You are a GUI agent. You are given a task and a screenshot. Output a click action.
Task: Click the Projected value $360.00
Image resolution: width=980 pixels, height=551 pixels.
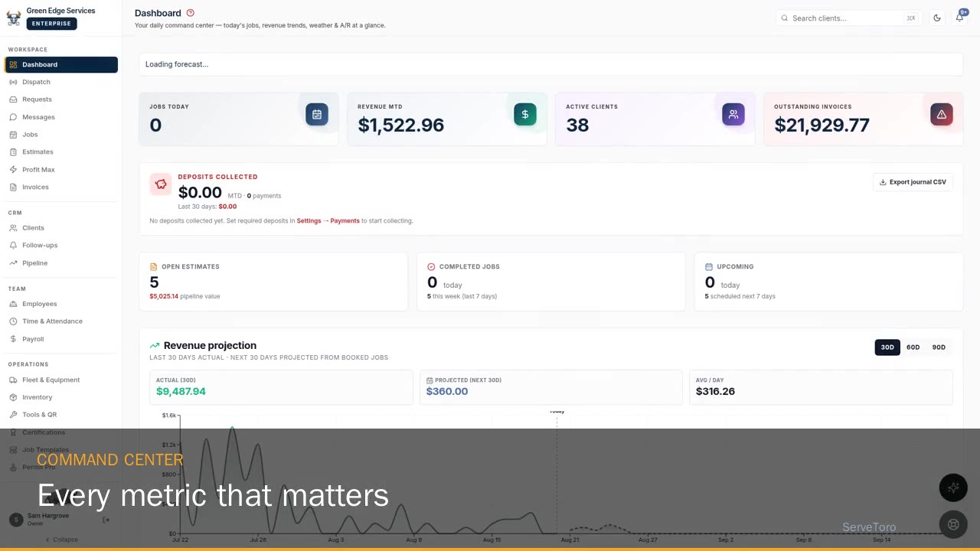pyautogui.click(x=447, y=392)
